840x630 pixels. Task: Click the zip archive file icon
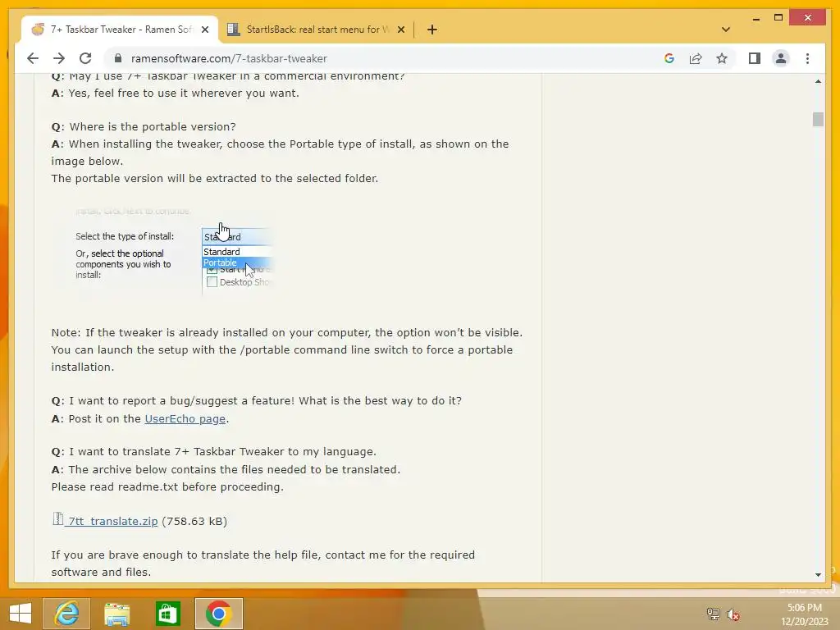coord(58,518)
